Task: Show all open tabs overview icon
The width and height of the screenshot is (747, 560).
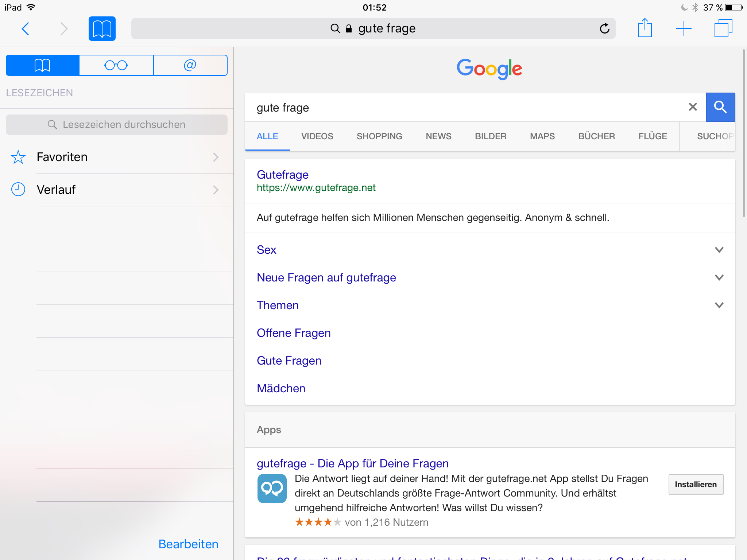Action: pyautogui.click(x=723, y=28)
